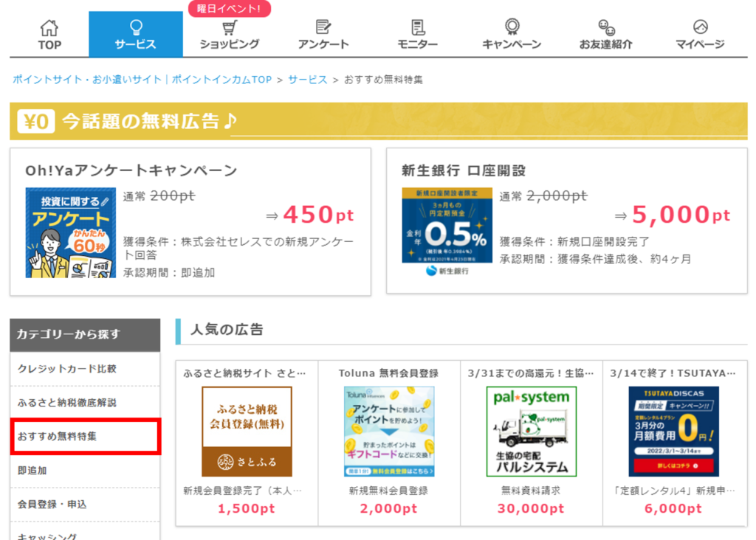Select キャッシング in the category list
756x540 pixels.
(85, 533)
